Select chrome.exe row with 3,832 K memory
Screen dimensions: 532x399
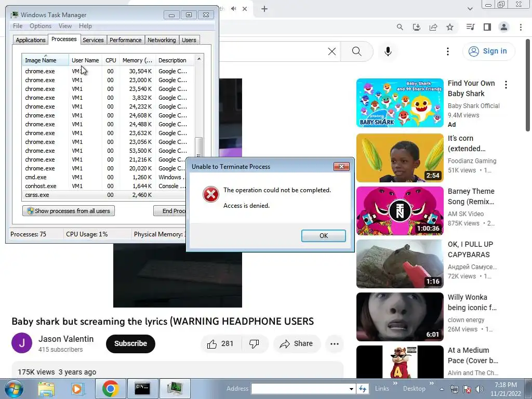pyautogui.click(x=108, y=98)
